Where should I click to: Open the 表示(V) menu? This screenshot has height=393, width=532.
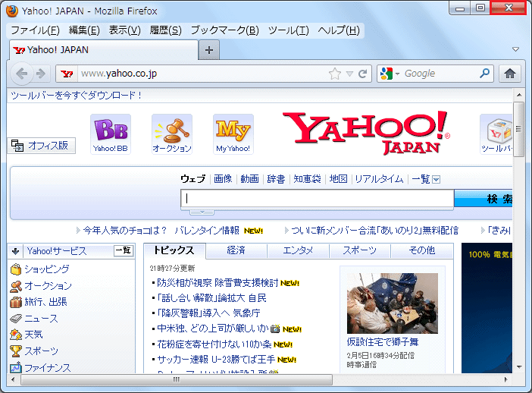click(x=125, y=30)
